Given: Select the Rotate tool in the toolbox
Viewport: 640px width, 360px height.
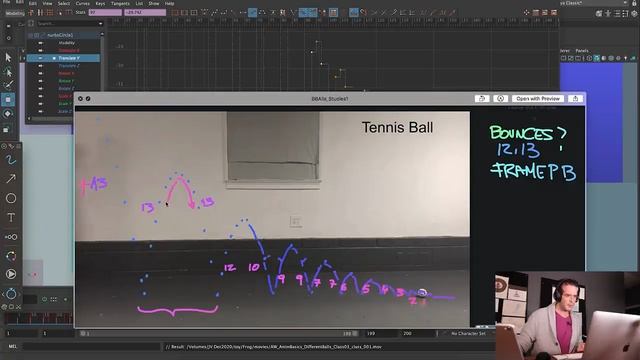Looking at the screenshot, I should click(8, 114).
